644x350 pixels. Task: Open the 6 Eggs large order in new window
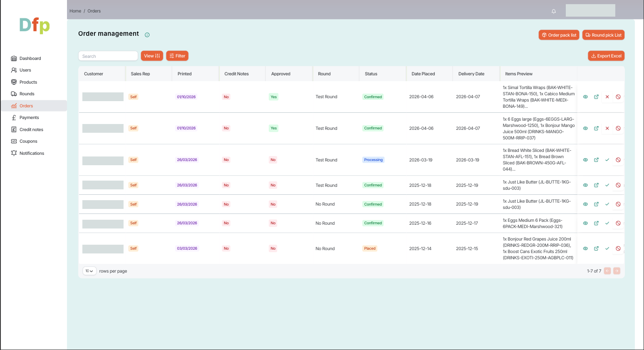[596, 128]
